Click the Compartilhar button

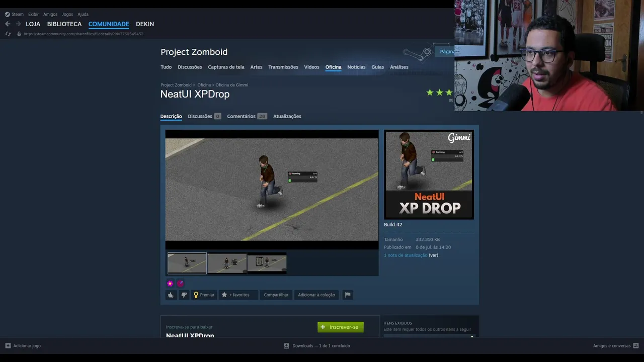coord(276,295)
